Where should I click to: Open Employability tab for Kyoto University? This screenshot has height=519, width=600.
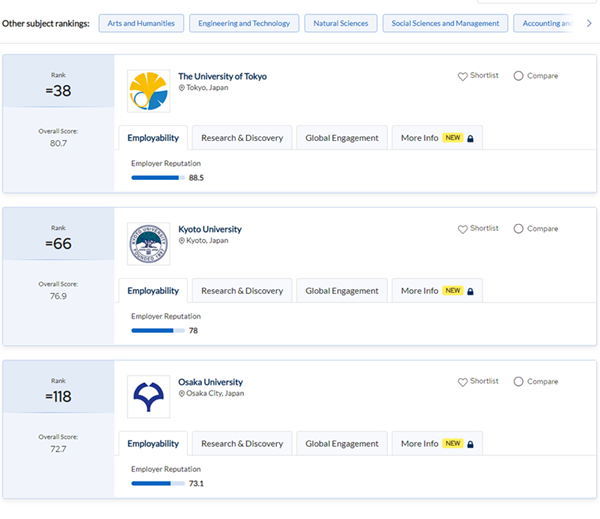(x=153, y=291)
